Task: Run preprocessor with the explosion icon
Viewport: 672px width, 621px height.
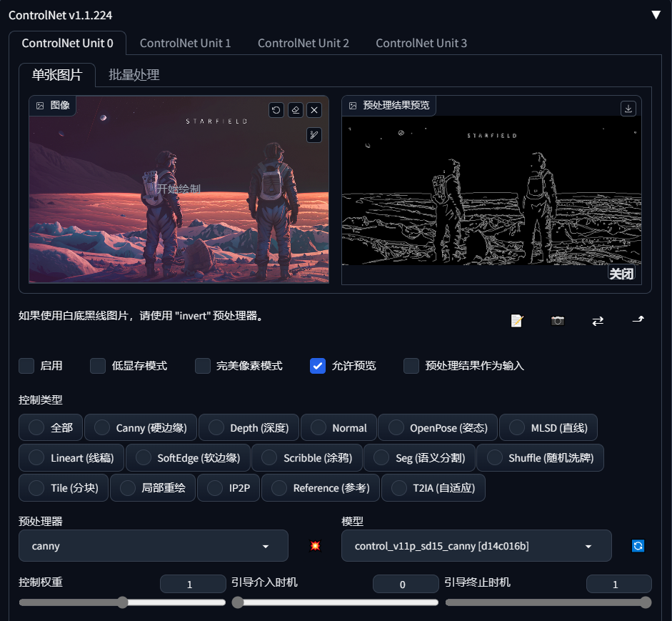Action: coord(315,545)
